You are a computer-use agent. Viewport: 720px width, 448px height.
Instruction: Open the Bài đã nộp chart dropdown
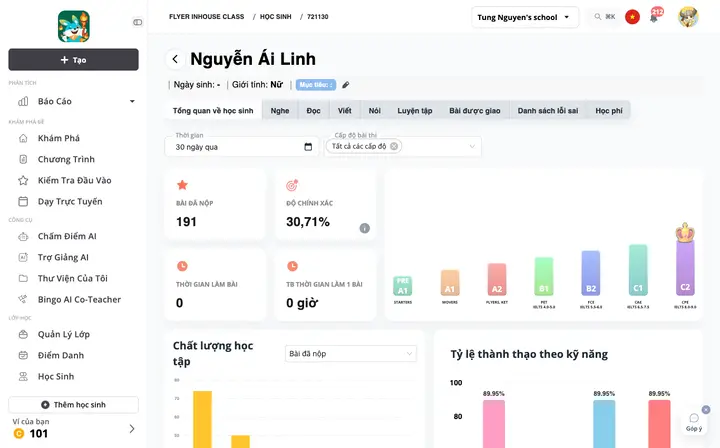351,354
